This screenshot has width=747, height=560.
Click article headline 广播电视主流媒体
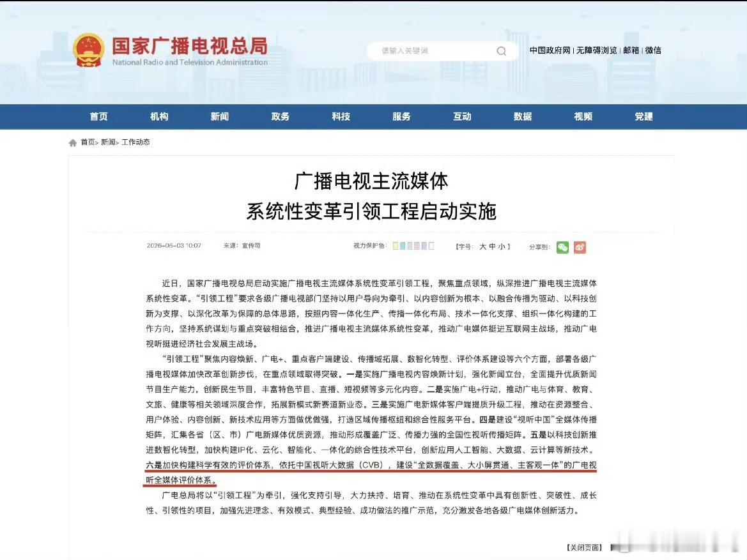point(371,181)
